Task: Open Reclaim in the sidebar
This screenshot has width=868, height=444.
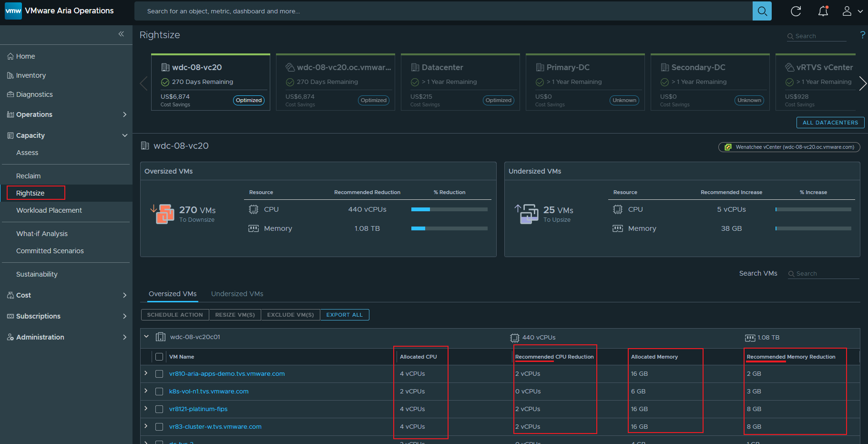Action: click(28, 176)
